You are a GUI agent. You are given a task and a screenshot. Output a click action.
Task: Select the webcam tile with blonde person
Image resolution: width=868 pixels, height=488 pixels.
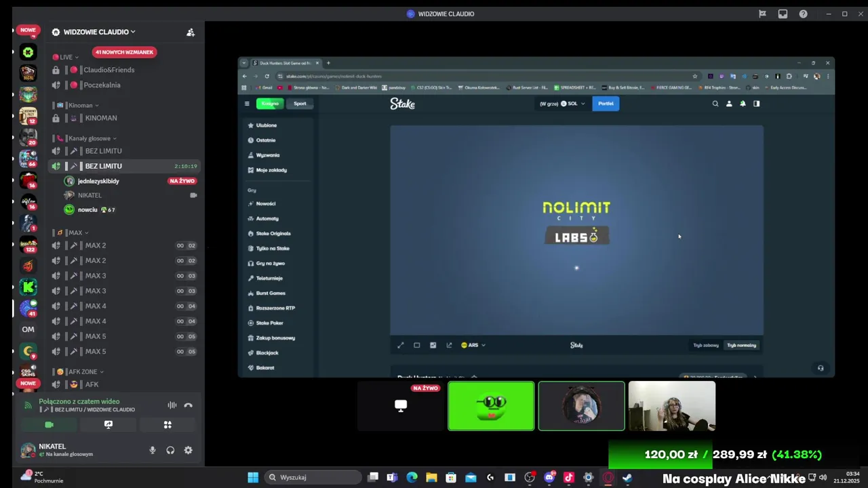(672, 406)
